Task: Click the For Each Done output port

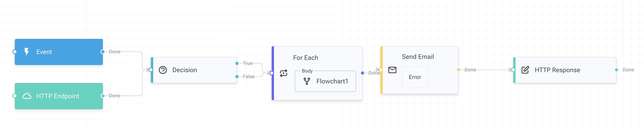Action: click(x=362, y=73)
